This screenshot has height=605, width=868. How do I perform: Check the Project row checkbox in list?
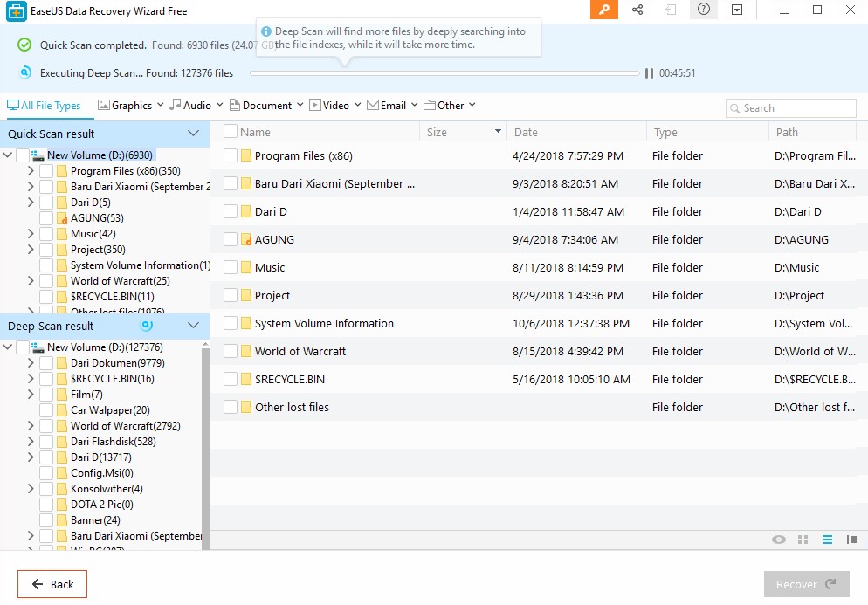point(231,295)
